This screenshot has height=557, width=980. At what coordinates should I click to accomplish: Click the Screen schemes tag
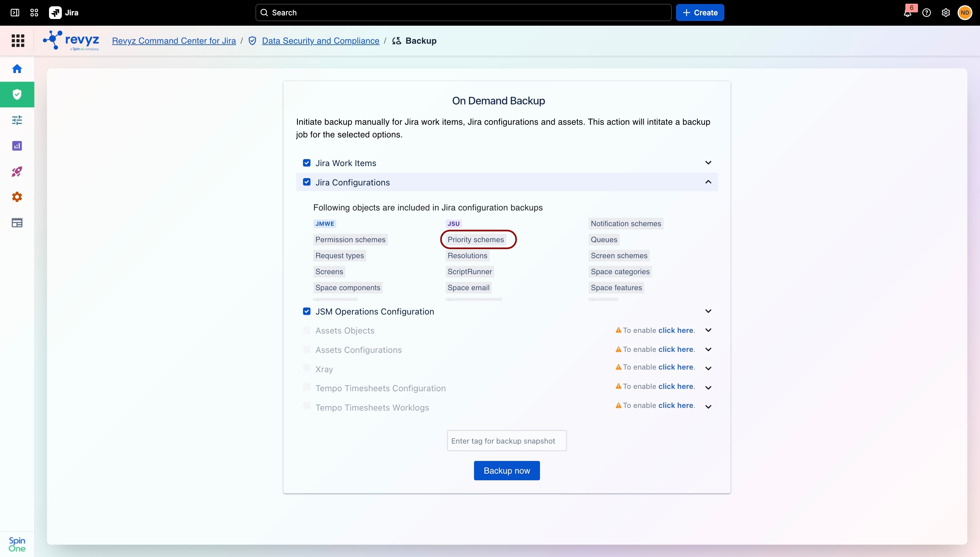619,255
